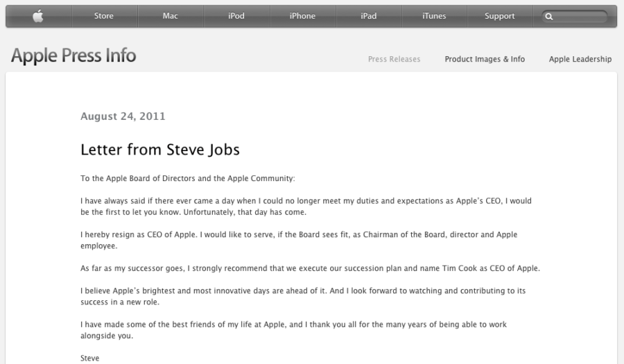The height and width of the screenshot is (364, 624).
Task: Click the Steve signature text
Action: (90, 358)
